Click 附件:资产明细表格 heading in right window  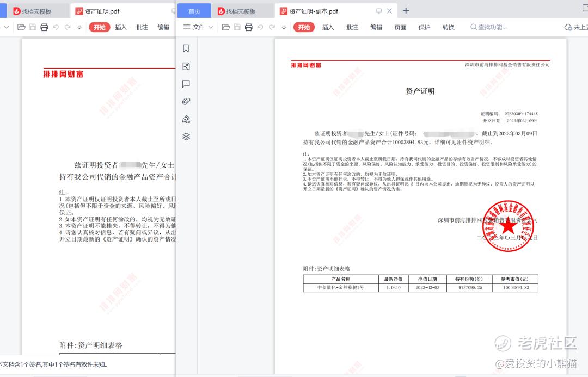(x=327, y=269)
